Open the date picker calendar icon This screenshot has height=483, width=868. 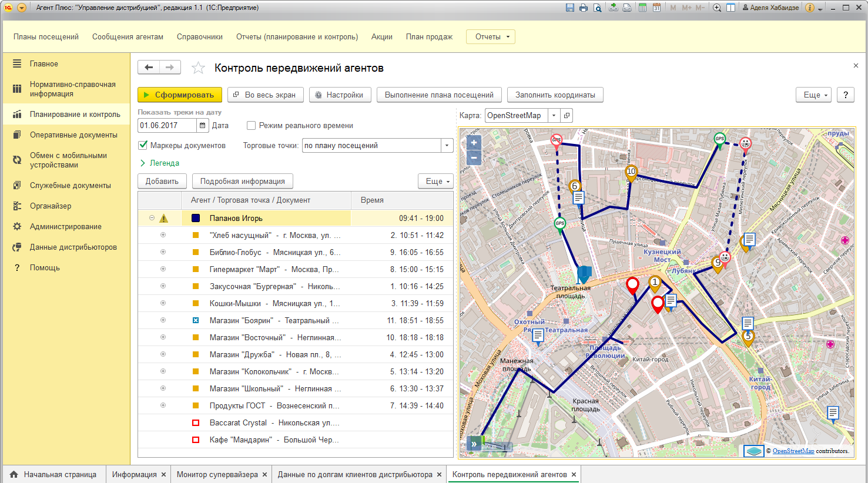point(203,125)
